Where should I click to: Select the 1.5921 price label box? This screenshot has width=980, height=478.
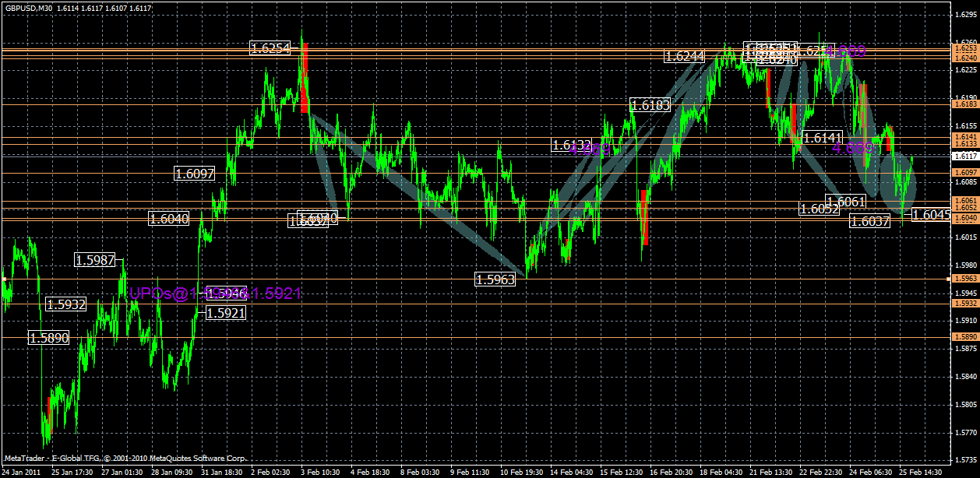[x=224, y=311]
